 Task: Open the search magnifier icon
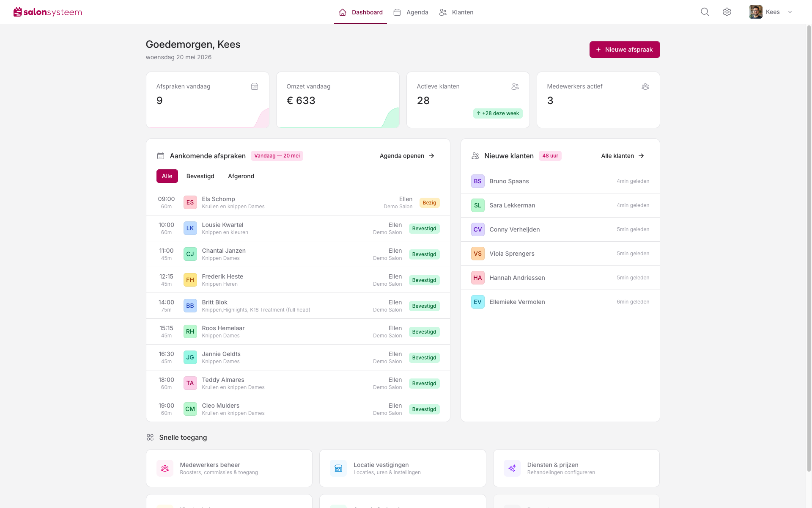pos(705,12)
